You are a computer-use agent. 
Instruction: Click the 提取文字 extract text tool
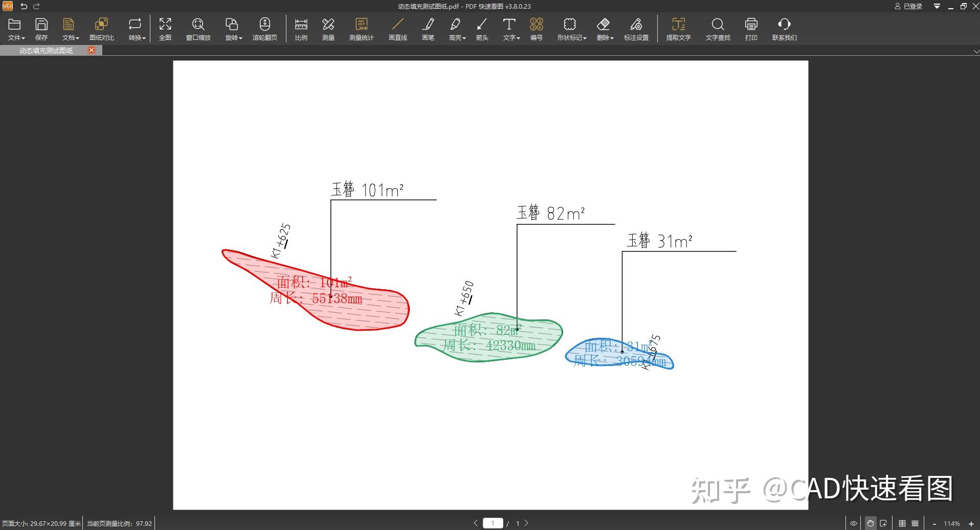[x=679, y=28]
